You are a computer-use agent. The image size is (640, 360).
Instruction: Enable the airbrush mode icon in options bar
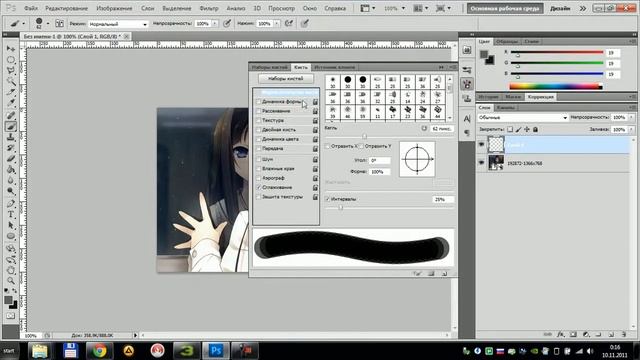[289, 24]
